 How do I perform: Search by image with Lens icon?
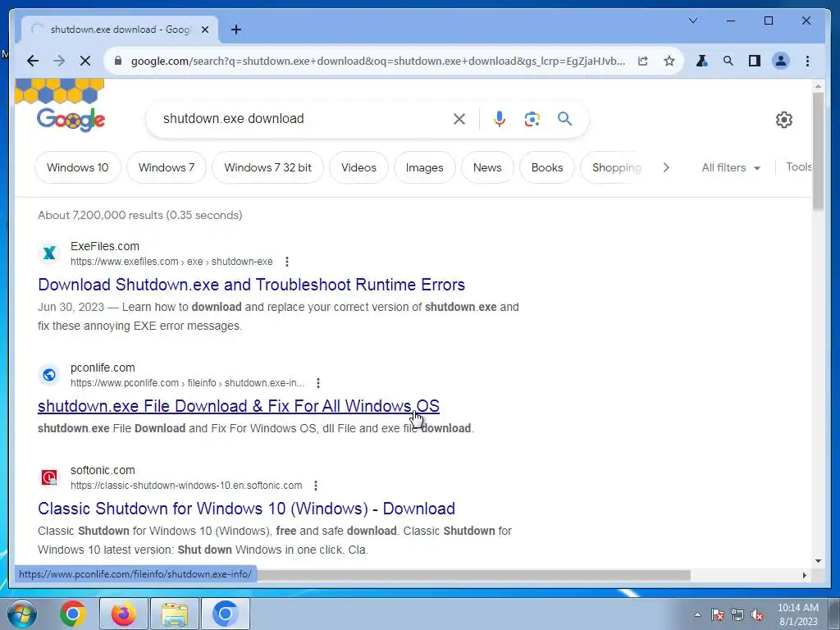(532, 119)
